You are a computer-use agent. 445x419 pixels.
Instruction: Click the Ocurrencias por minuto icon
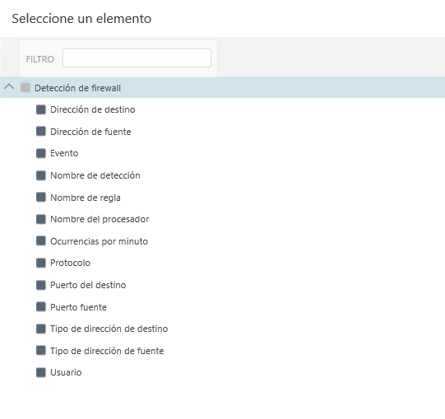41,241
